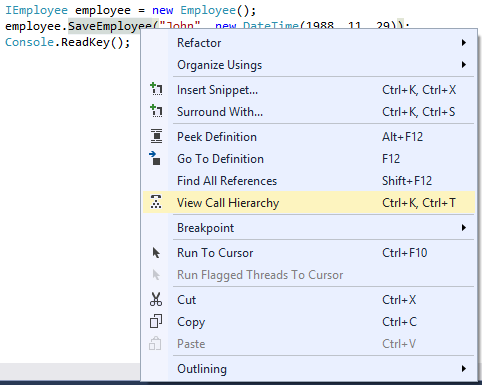Click the SaveEmployee method name in code
Screen dimensions: 482x385
point(110,26)
